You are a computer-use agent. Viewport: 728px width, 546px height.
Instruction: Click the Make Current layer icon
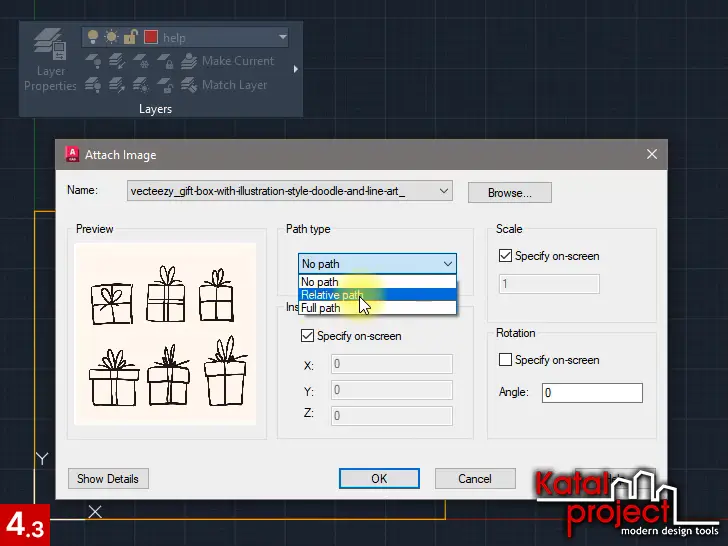(x=189, y=61)
